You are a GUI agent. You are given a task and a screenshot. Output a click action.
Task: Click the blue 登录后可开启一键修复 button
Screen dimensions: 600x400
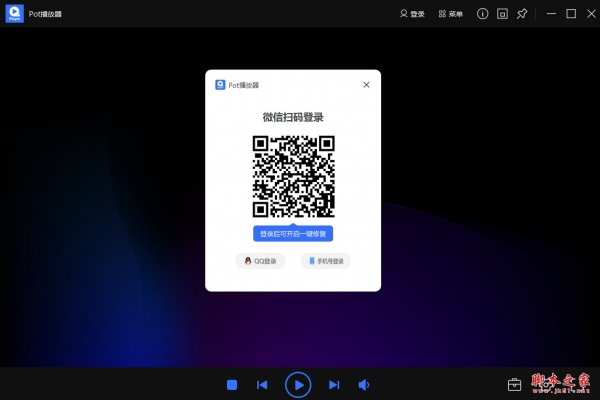293,233
